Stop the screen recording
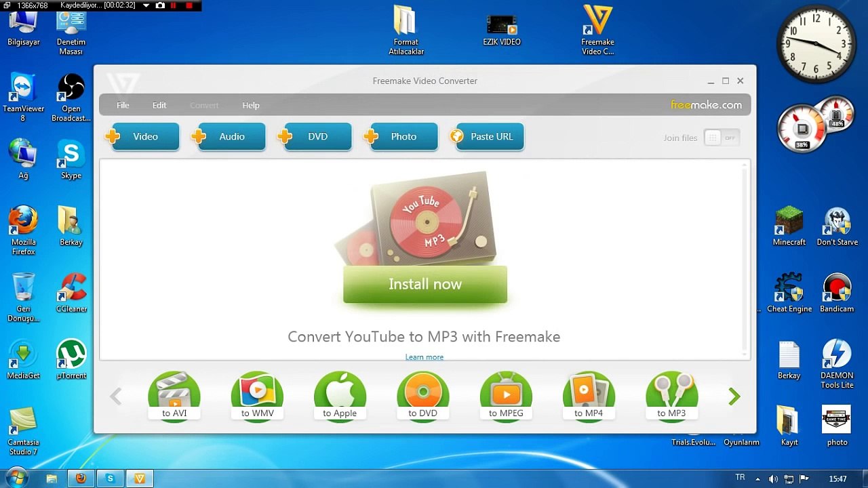This screenshot has height=488, width=868. pyautogui.click(x=189, y=5)
